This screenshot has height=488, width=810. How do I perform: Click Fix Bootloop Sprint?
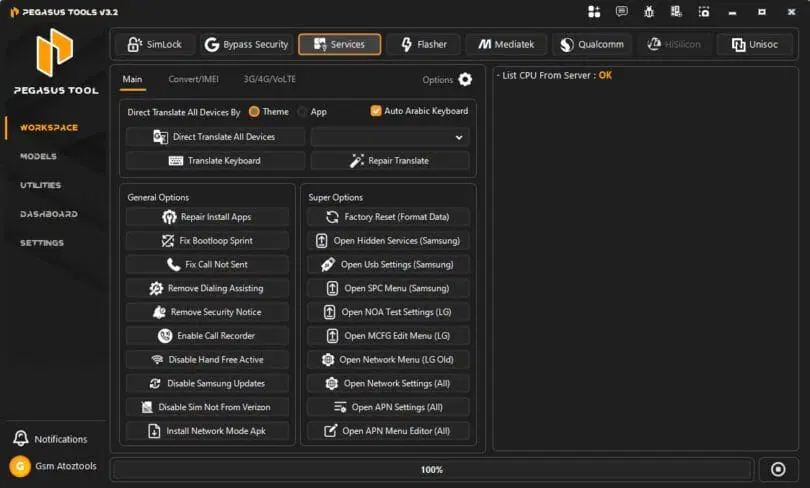pyautogui.click(x=207, y=241)
